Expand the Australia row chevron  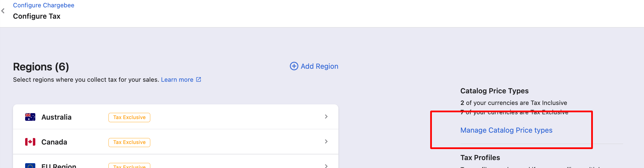click(326, 117)
